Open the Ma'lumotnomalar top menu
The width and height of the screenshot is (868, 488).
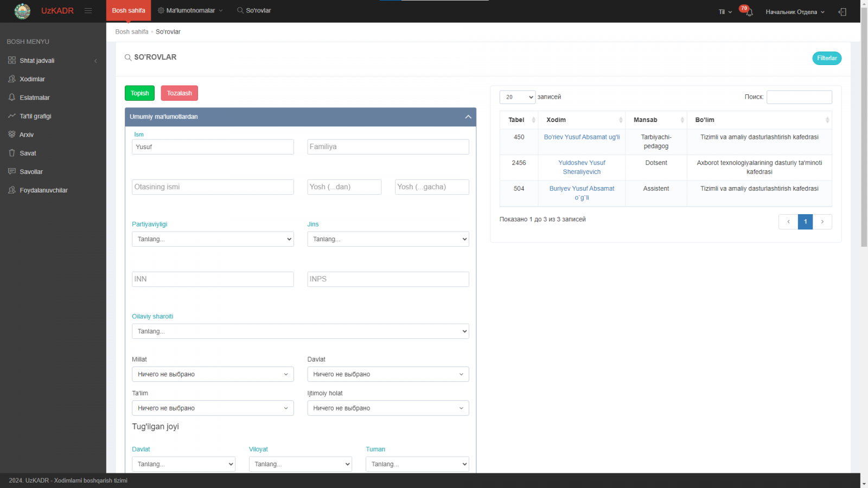point(190,11)
